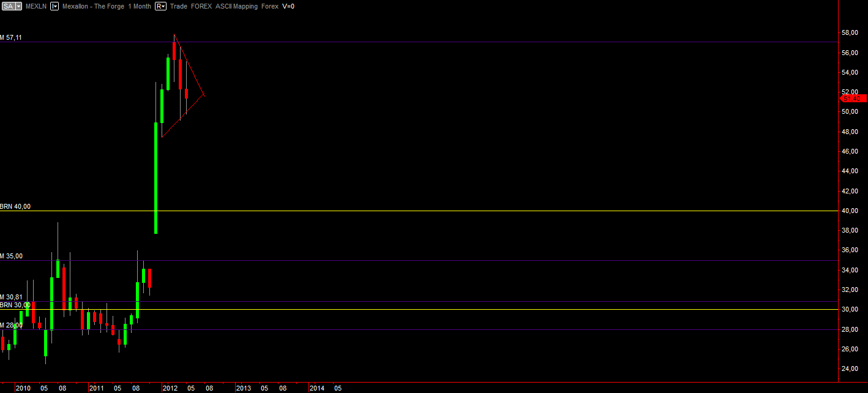Screen dimensions: 868x393
Task: Select the BRN 30,00 yellow line label
Action: pyautogui.click(x=15, y=305)
